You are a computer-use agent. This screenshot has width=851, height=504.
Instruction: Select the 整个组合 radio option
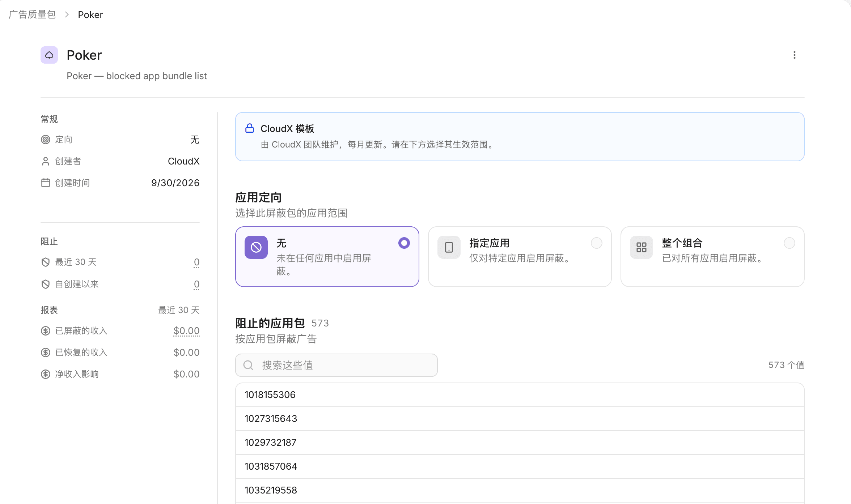pos(789,243)
